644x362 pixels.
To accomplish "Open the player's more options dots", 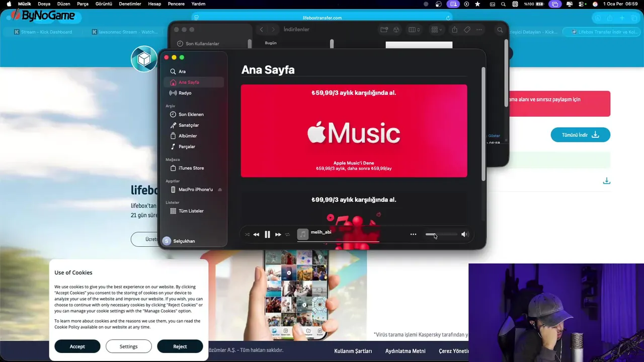I will [x=413, y=234].
